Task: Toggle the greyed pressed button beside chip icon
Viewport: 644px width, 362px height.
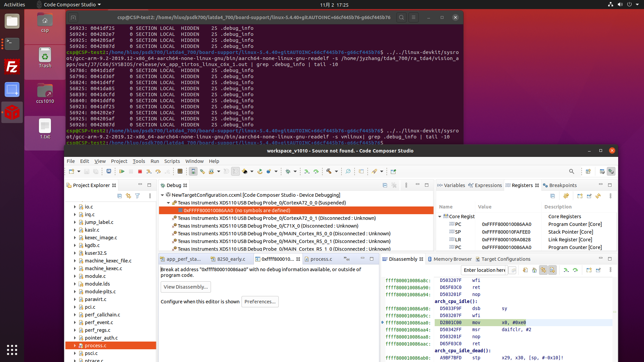Action: click(235, 171)
